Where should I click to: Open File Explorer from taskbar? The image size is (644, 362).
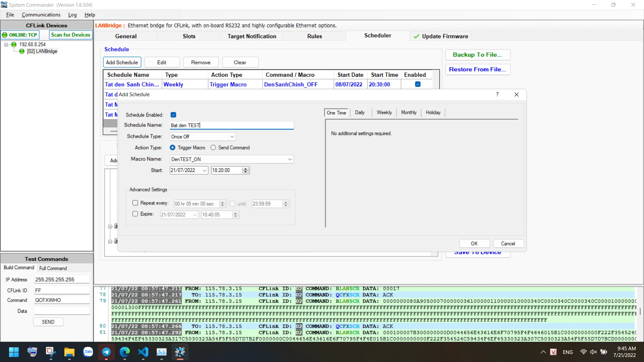click(69, 352)
